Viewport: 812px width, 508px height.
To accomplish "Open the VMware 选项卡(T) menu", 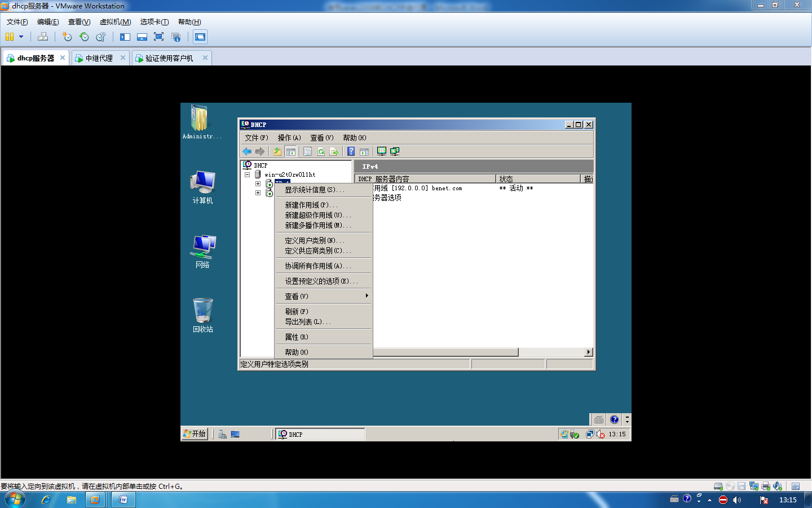I will 155,22.
